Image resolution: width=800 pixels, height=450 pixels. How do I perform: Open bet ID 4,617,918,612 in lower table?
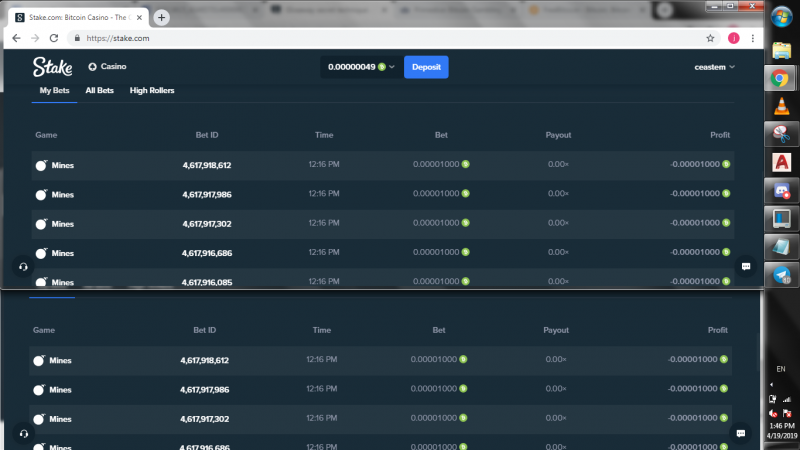pyautogui.click(x=205, y=360)
